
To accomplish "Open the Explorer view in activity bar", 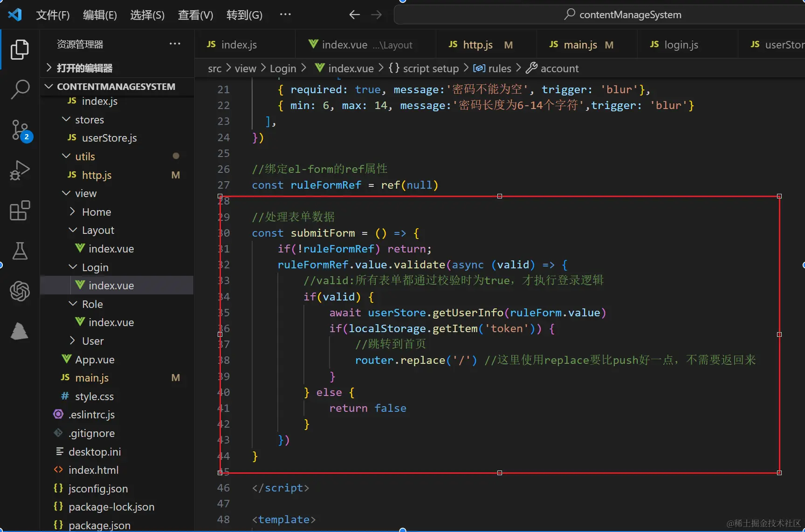I will coord(20,49).
